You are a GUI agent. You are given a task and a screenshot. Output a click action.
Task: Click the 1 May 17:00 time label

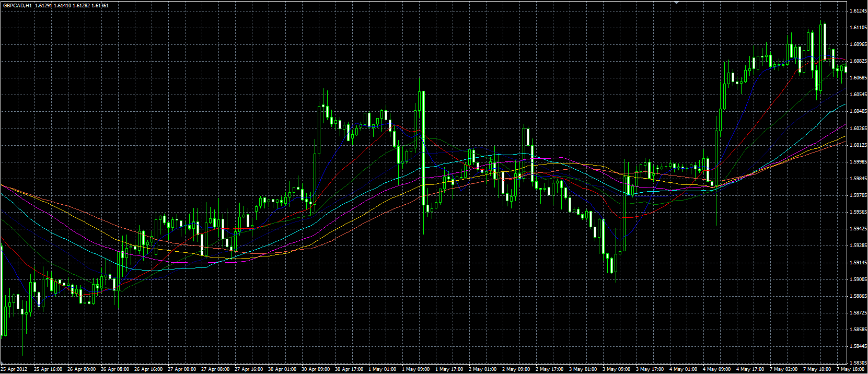[449, 369]
